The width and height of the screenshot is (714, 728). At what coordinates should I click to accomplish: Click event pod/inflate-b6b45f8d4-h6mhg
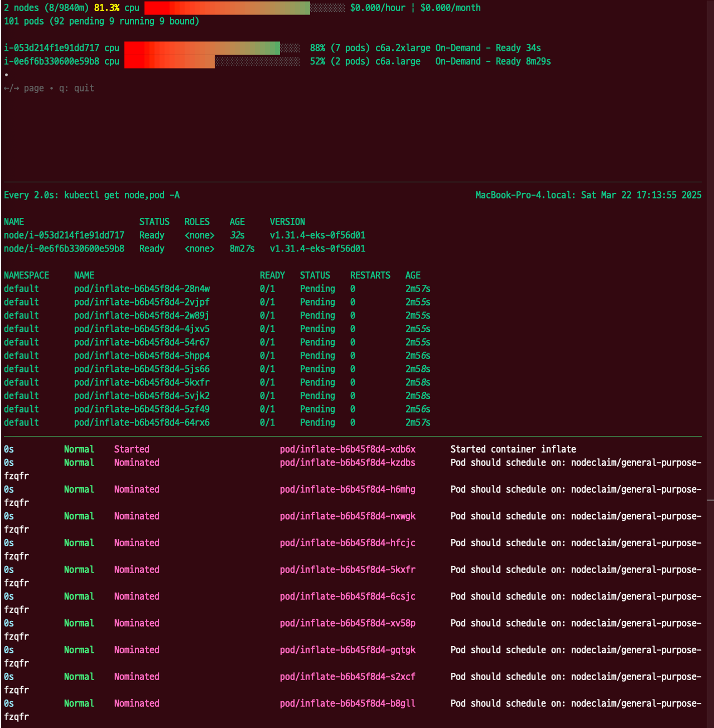[348, 489]
